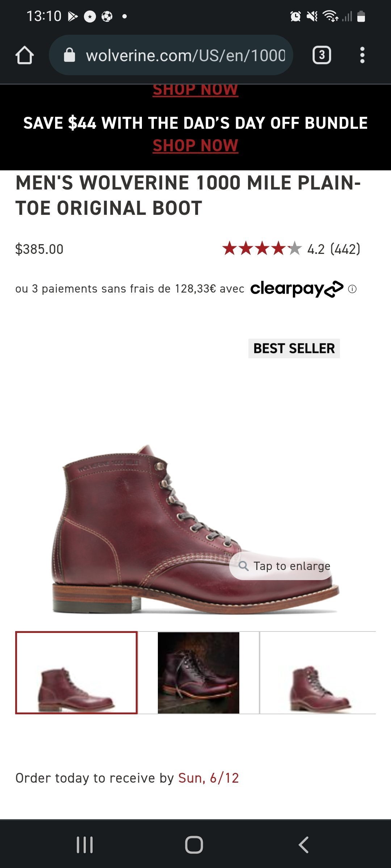Click SHOP NOW under Dad's Day bundle

coord(195,146)
